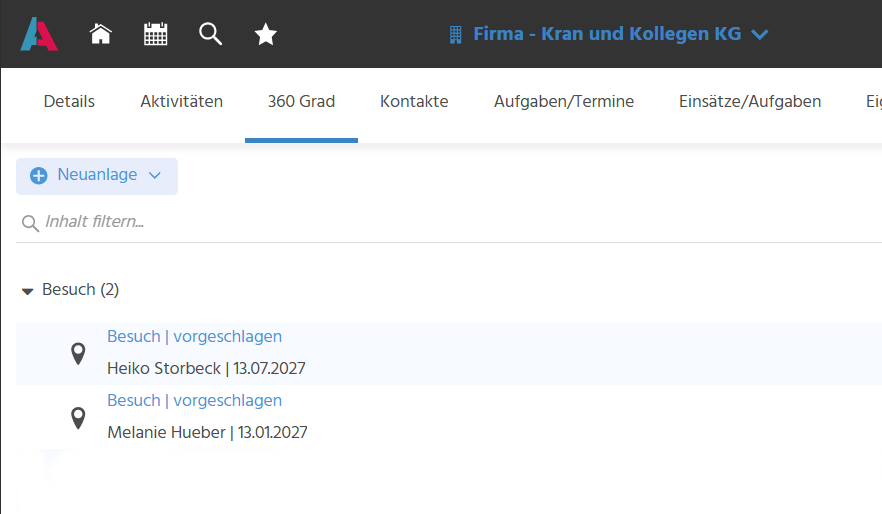Collapse the Besuch (2) group triangle
Image resolution: width=882 pixels, height=514 pixels.
pos(27,291)
